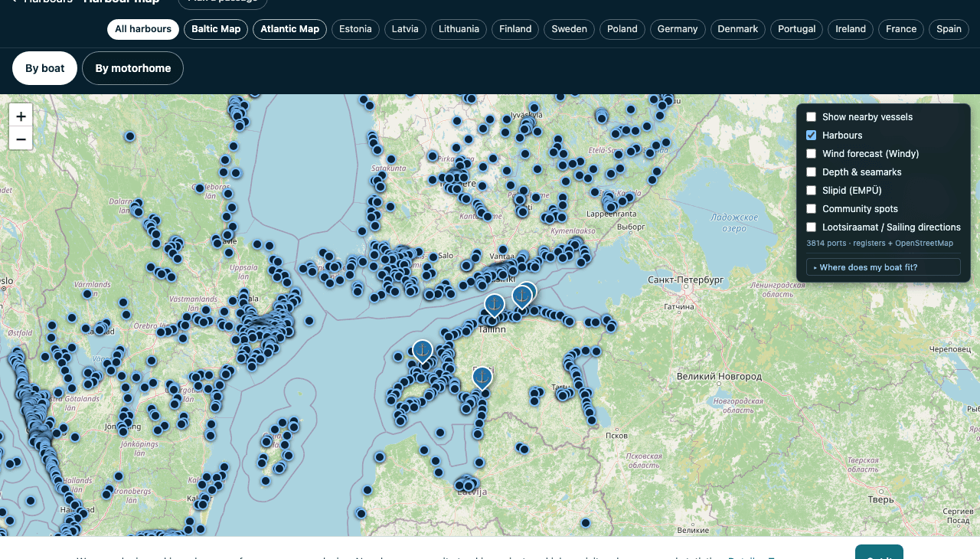Filter harbours by Spain
Image resolution: width=980 pixels, height=559 pixels.
click(949, 29)
